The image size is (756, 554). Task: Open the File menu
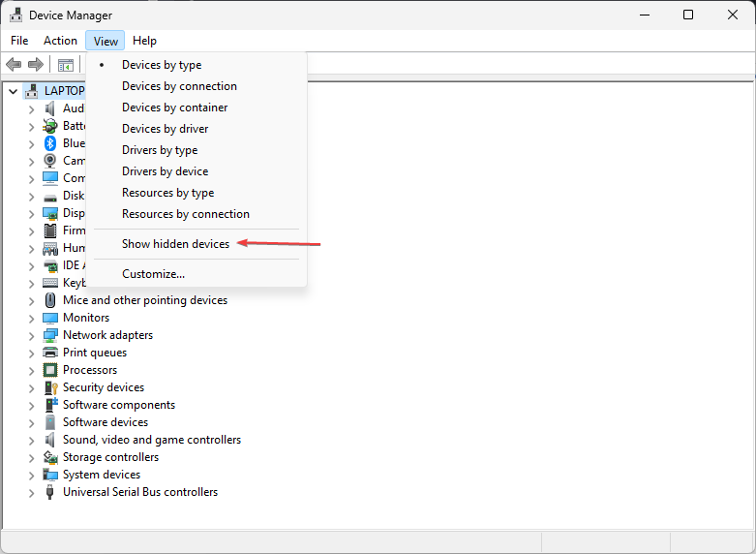click(19, 41)
